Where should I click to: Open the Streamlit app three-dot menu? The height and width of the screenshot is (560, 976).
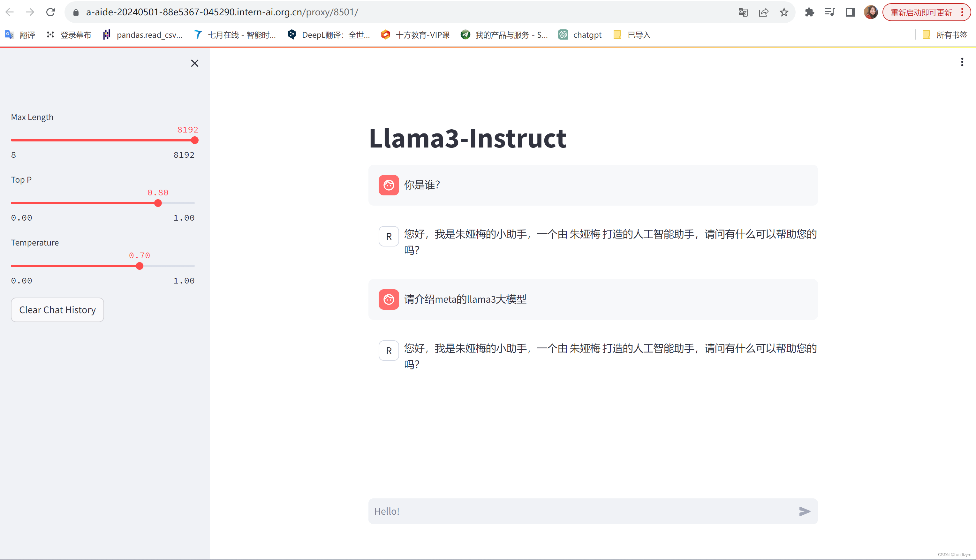coord(962,62)
